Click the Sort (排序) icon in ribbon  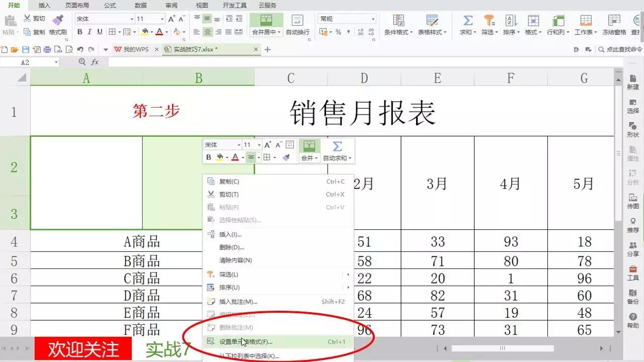coord(510,23)
